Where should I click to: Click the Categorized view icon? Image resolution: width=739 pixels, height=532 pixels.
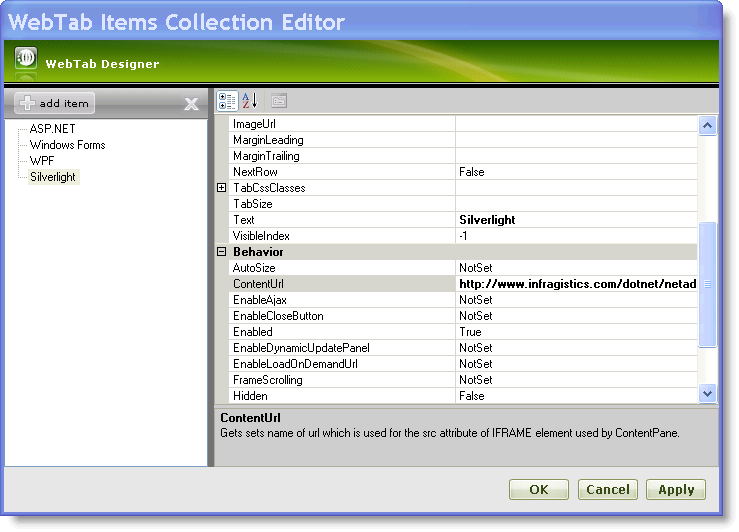pos(227,101)
